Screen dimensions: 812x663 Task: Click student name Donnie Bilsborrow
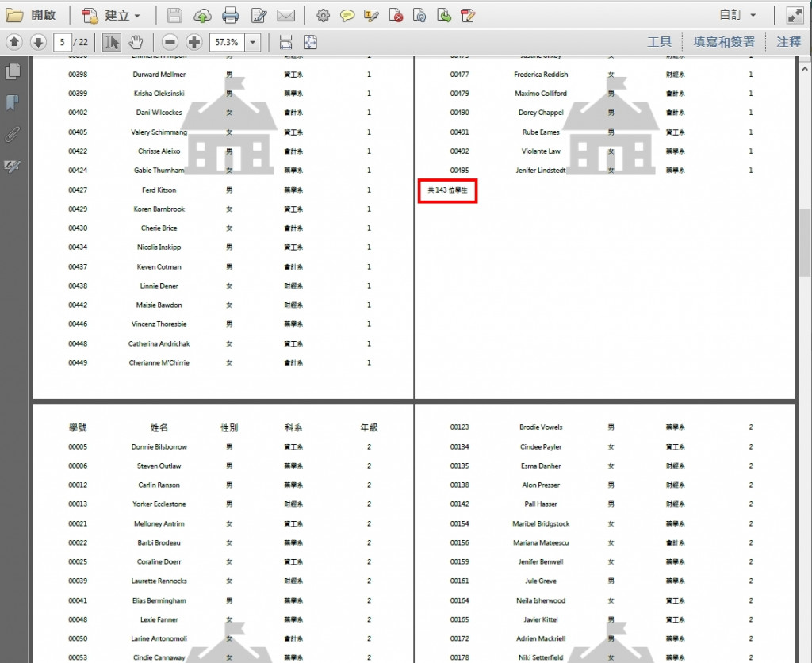point(159,446)
